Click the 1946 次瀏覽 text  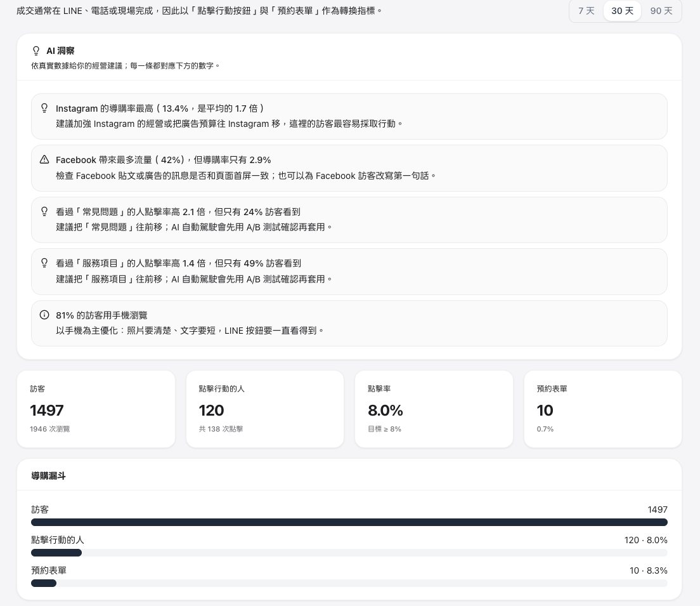[x=50, y=428]
